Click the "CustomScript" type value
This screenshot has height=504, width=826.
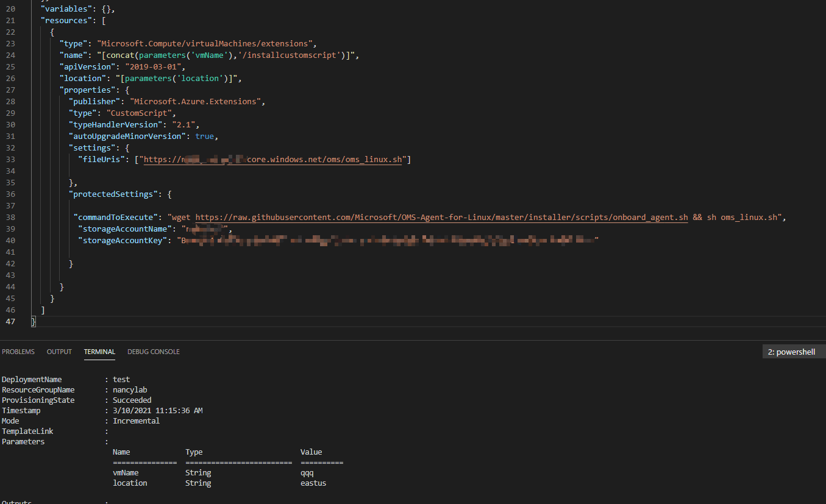coord(141,113)
